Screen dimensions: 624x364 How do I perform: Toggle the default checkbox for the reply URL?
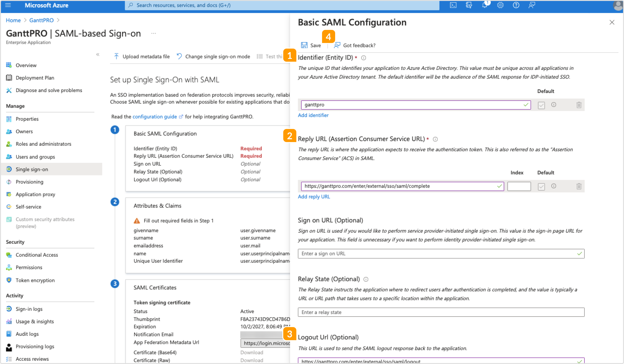[541, 187]
